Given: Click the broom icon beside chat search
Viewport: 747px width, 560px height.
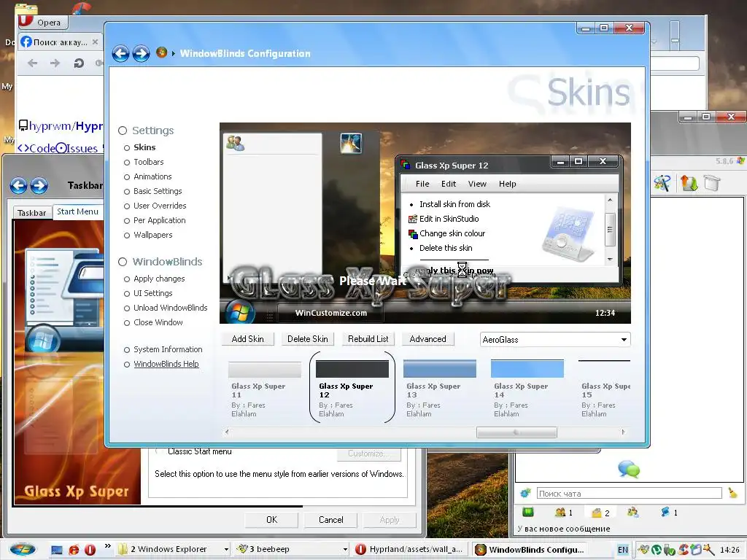Looking at the screenshot, I should pos(732,494).
